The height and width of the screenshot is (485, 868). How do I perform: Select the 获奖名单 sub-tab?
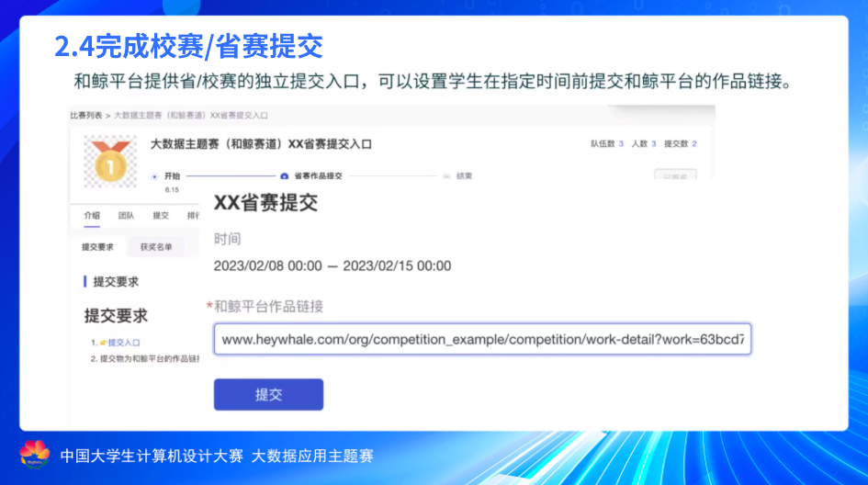(155, 247)
